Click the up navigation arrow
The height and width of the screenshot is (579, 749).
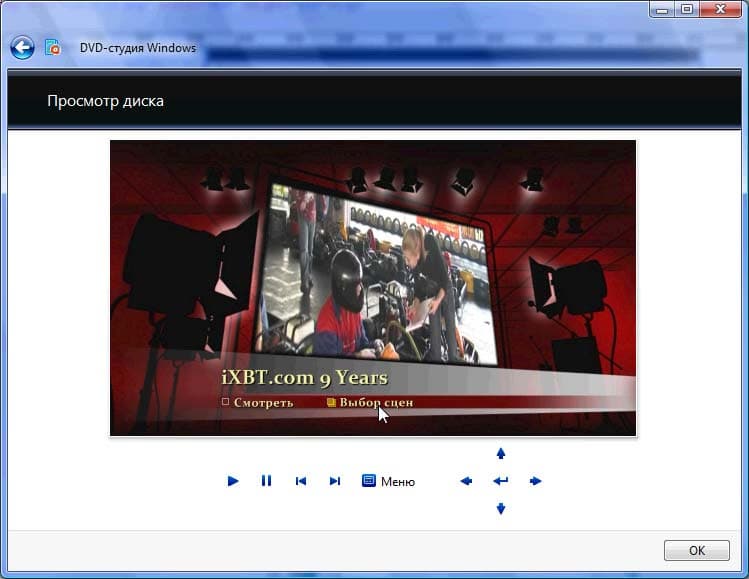(501, 453)
